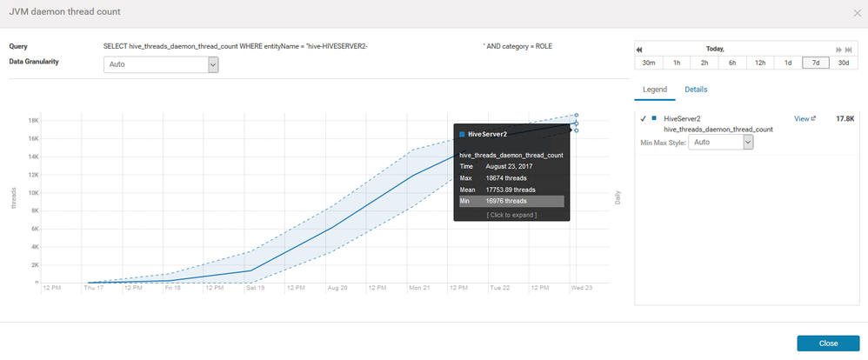
Task: Click the HiveServer2 blue legend color swatch
Action: tap(653, 117)
